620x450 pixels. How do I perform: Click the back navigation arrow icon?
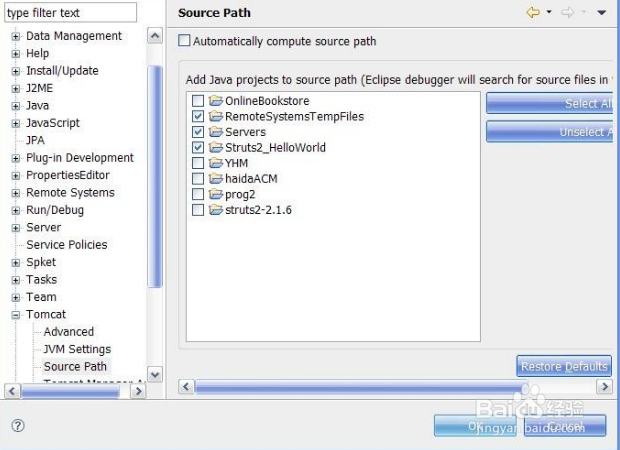[533, 13]
